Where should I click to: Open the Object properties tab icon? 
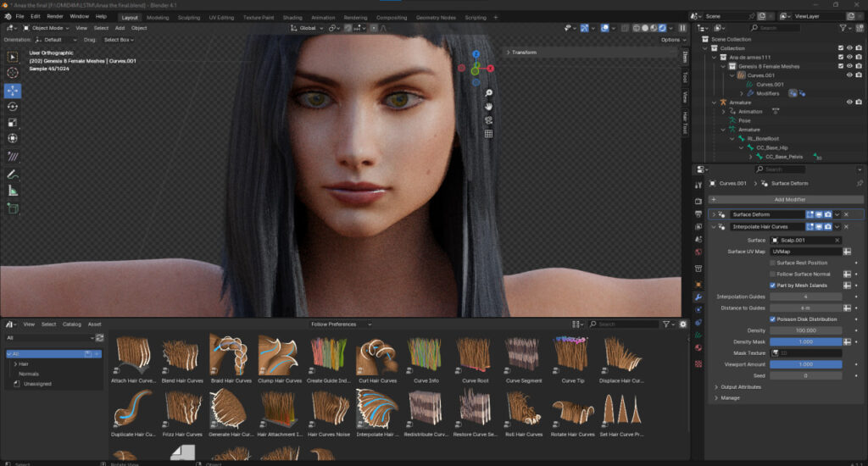pyautogui.click(x=698, y=285)
